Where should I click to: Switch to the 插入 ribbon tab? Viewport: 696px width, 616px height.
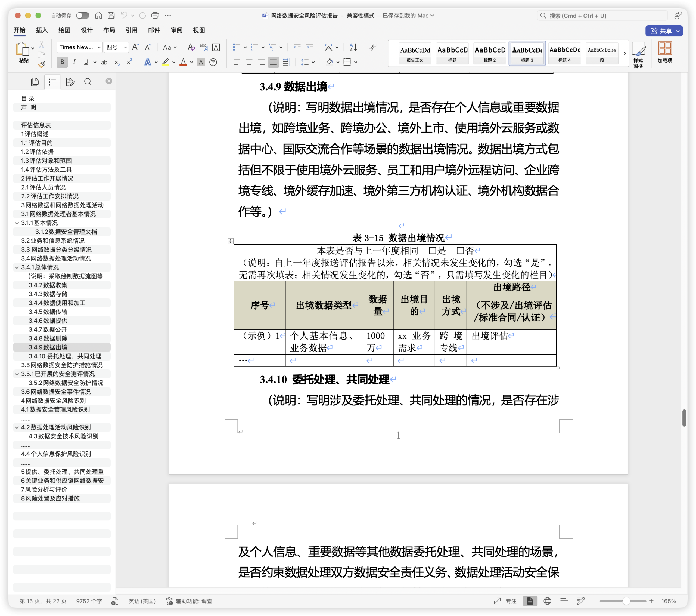pos(42,30)
